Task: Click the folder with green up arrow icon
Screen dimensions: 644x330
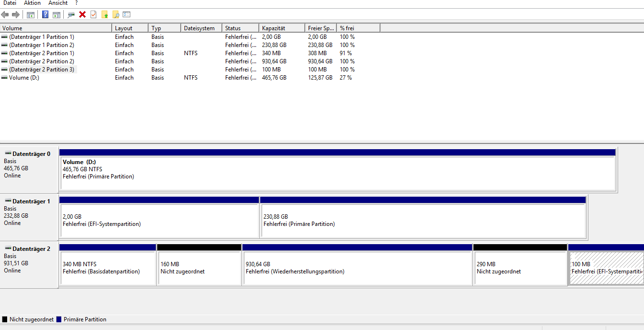Action: (x=104, y=14)
